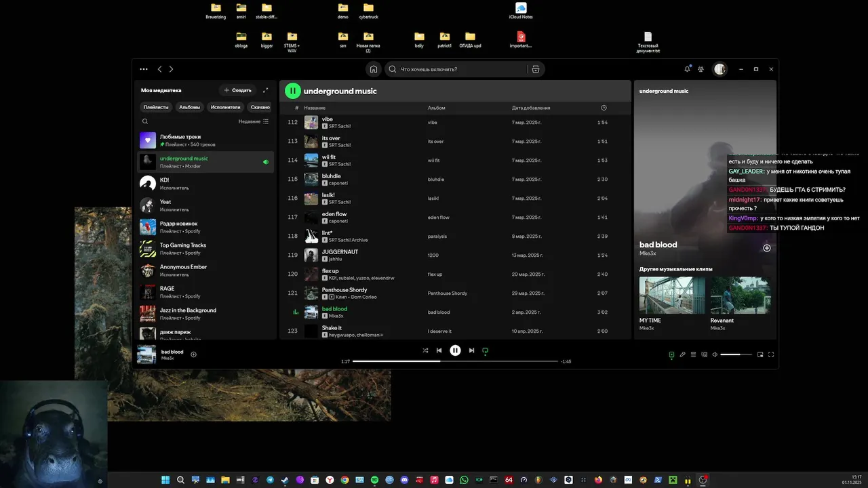Open the playback queue
Image resolution: width=868 pixels, height=488 pixels.
click(693, 354)
